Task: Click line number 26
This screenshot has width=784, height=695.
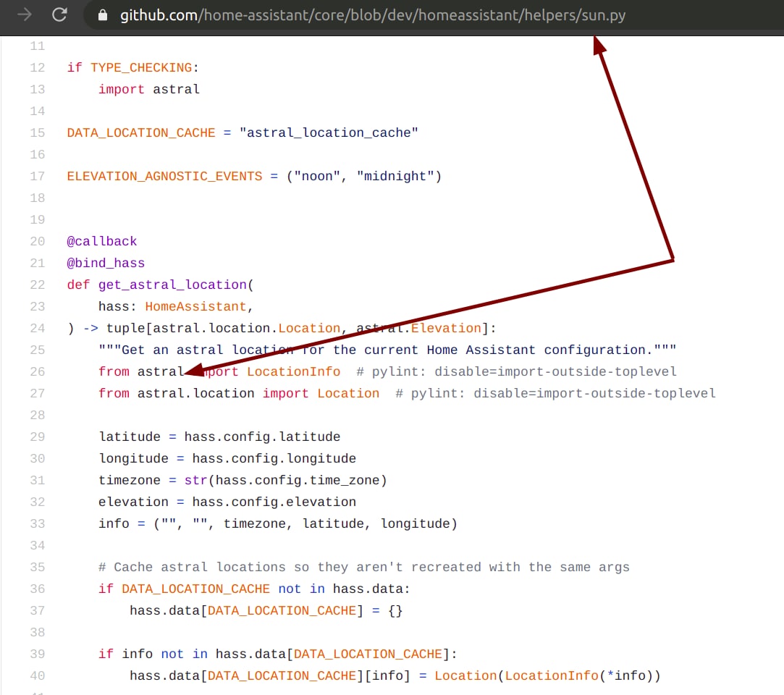Action: tap(38, 372)
